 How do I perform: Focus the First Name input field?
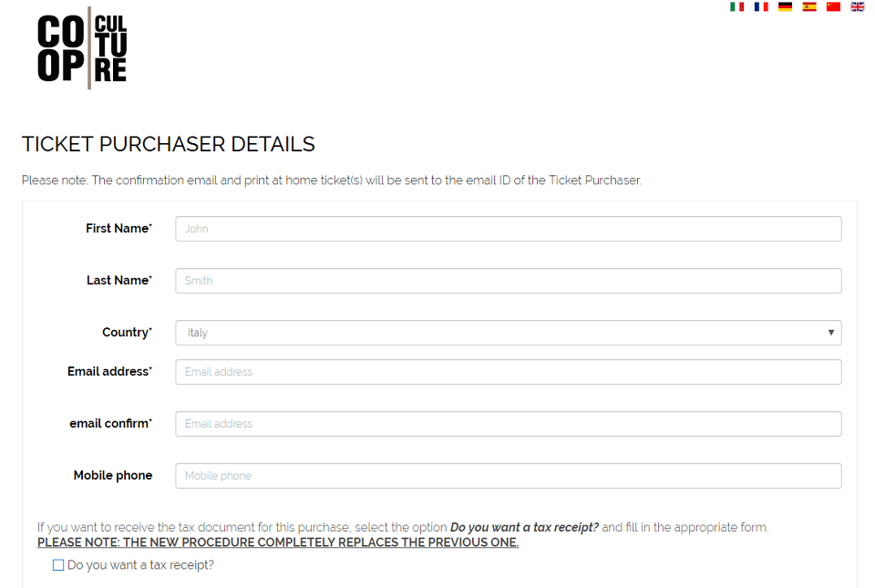(509, 229)
